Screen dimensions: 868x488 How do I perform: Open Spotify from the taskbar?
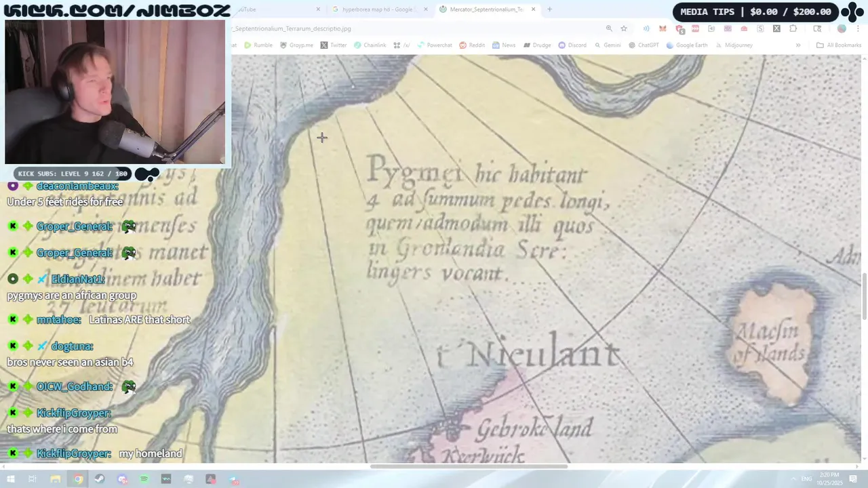tap(144, 479)
